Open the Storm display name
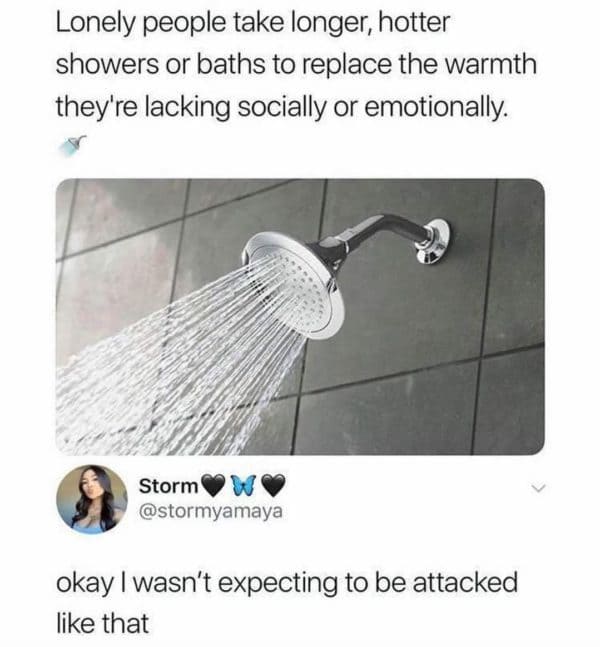The height and width of the screenshot is (647, 600). click(168, 486)
